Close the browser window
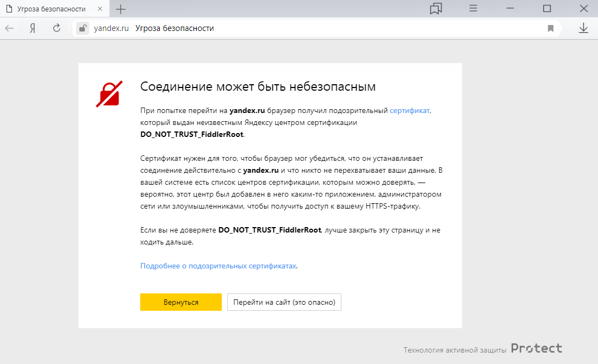 tap(583, 8)
